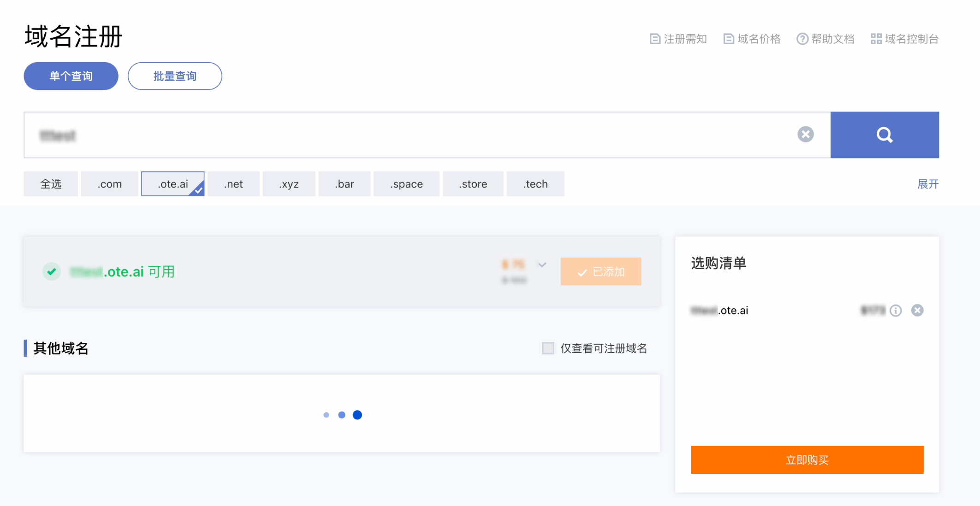Deselect the .ote.ai suffix option
Screen dimensions: 980x506
coord(173,184)
